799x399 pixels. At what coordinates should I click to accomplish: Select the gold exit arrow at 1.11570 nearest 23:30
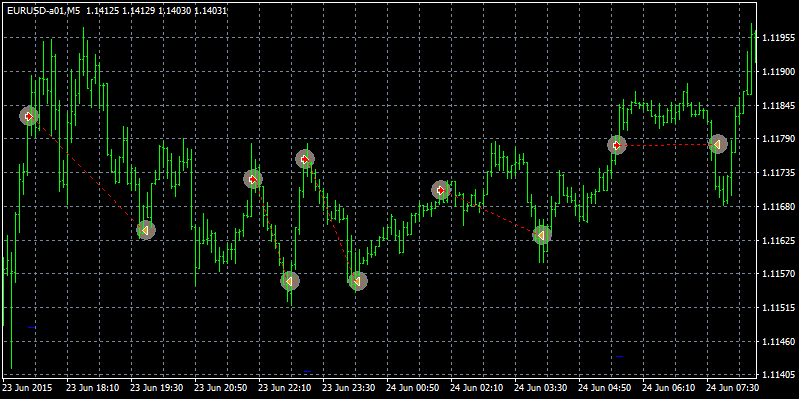click(x=358, y=281)
